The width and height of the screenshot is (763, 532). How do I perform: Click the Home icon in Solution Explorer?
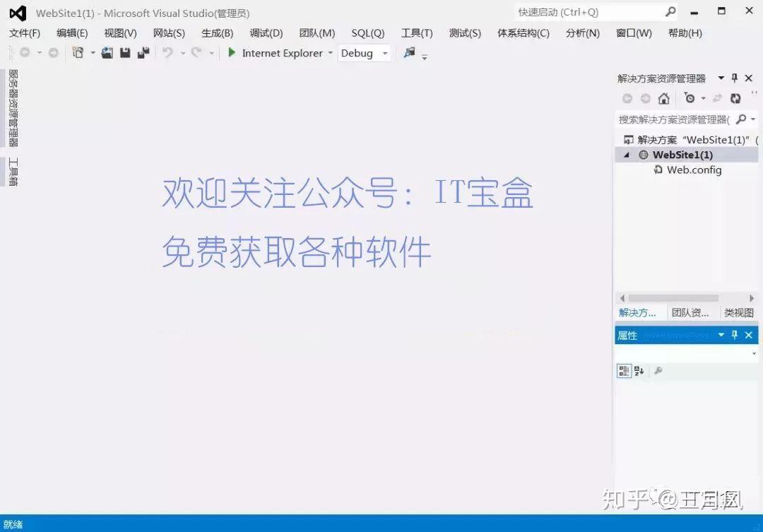click(x=663, y=98)
